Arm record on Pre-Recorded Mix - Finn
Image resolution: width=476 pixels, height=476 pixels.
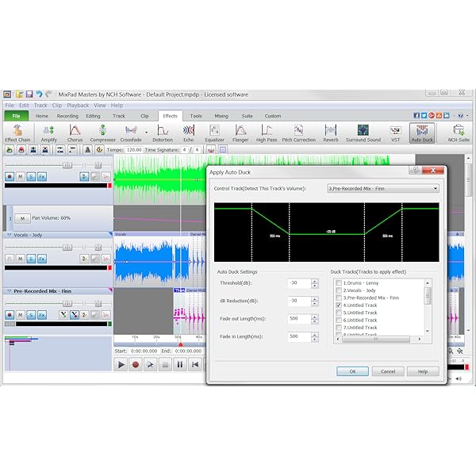(x=10, y=315)
